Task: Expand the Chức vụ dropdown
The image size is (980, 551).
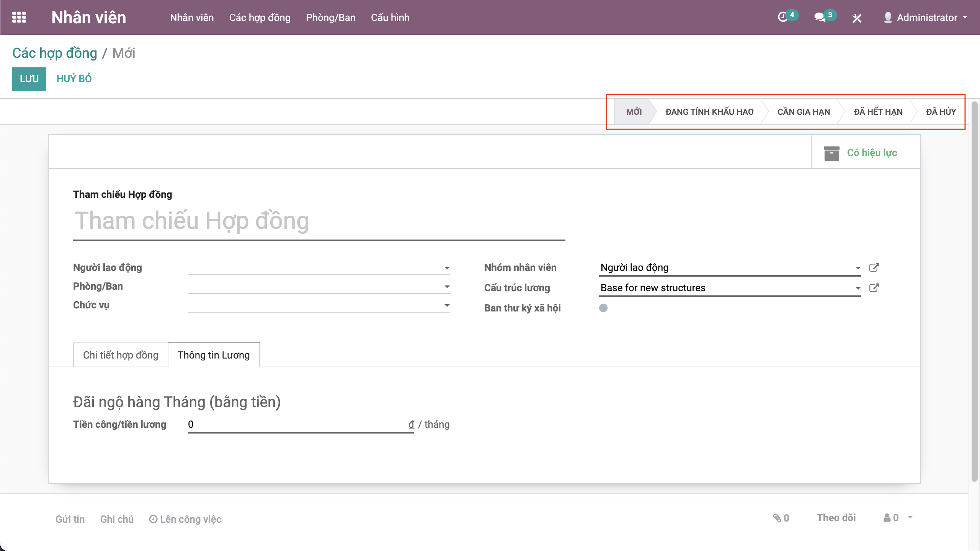Action: pos(446,305)
